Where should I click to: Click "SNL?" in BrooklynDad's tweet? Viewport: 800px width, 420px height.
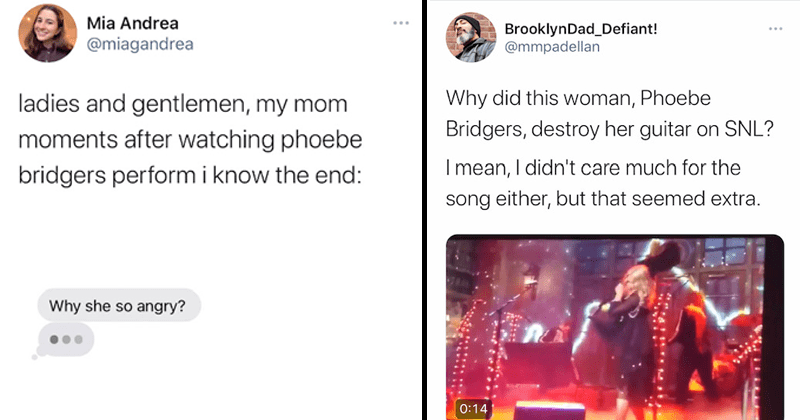tap(736, 131)
